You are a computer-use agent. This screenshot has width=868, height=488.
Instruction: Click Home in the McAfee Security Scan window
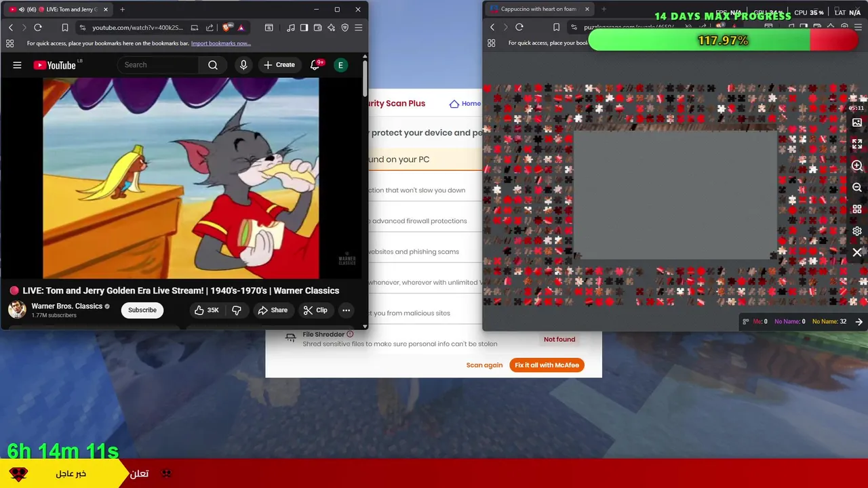click(x=465, y=104)
